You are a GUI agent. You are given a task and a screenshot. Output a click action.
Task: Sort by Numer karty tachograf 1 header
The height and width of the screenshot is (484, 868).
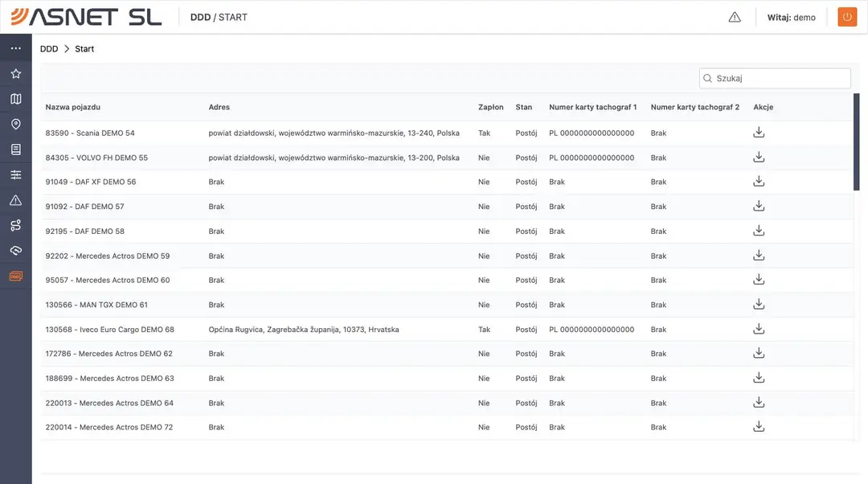point(593,107)
